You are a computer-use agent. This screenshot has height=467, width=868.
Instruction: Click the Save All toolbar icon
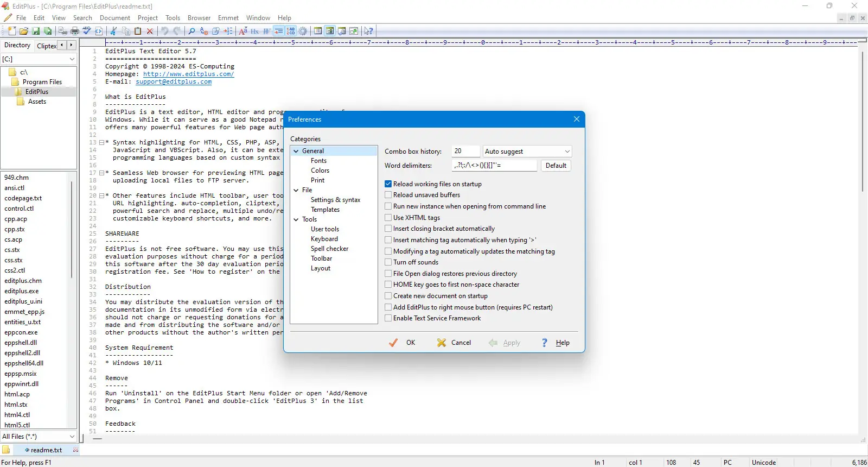48,31
